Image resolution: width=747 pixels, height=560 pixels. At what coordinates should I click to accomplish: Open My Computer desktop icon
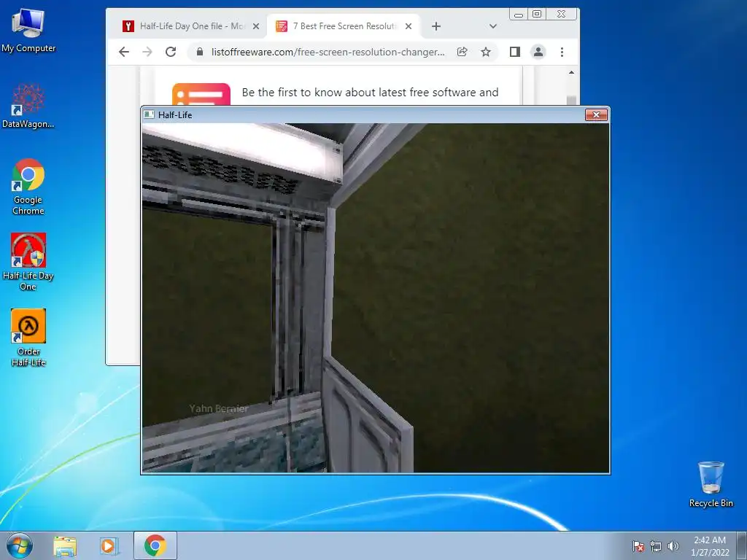pos(28,31)
